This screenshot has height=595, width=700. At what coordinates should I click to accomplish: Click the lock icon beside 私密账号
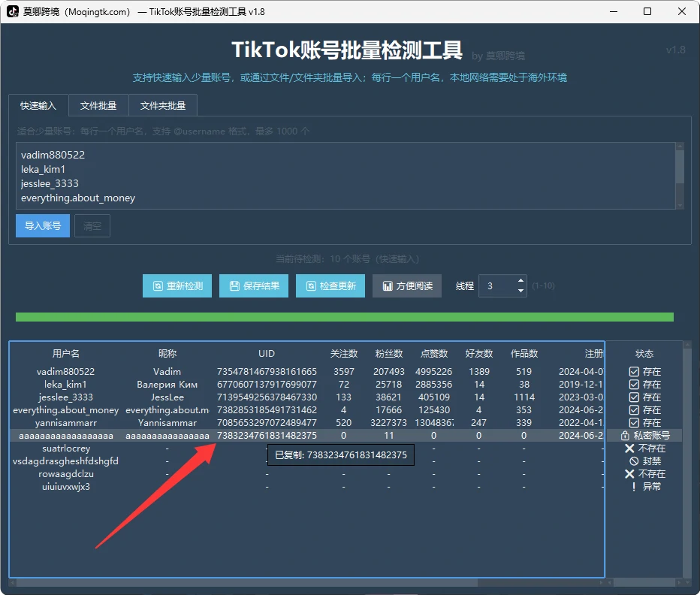click(625, 436)
